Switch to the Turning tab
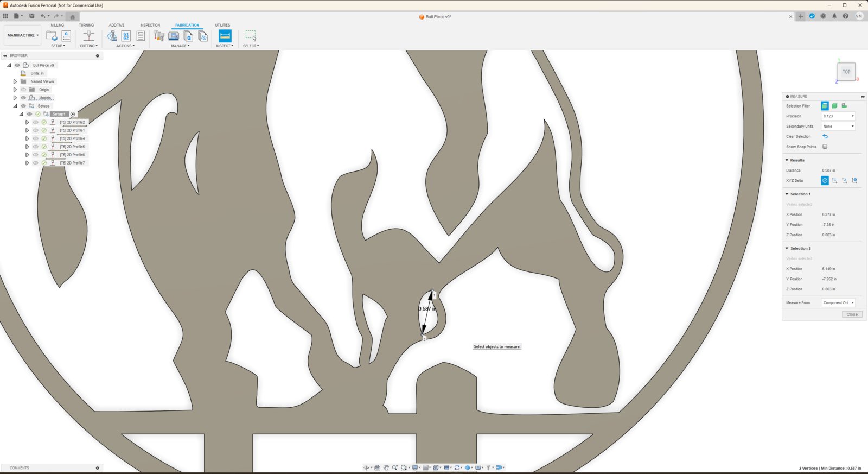 click(x=86, y=25)
